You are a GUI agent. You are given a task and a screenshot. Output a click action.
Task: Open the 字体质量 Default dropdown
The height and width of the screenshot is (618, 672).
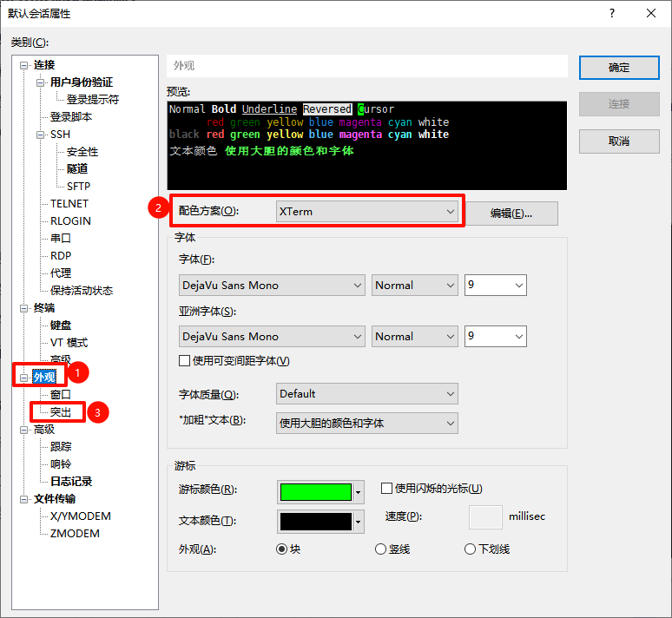tap(367, 394)
